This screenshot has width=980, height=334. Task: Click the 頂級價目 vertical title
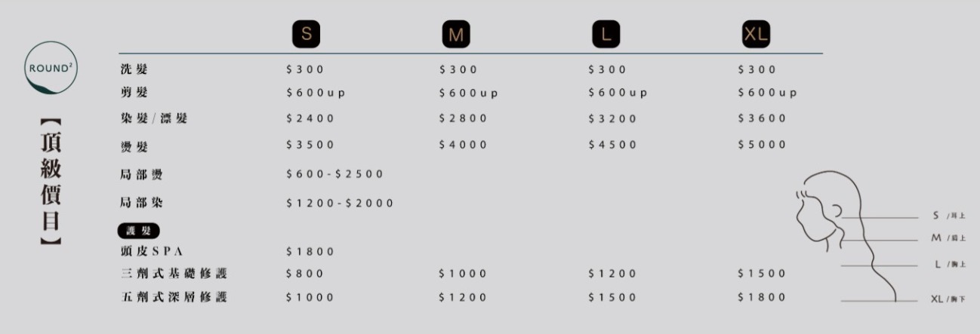(51, 181)
